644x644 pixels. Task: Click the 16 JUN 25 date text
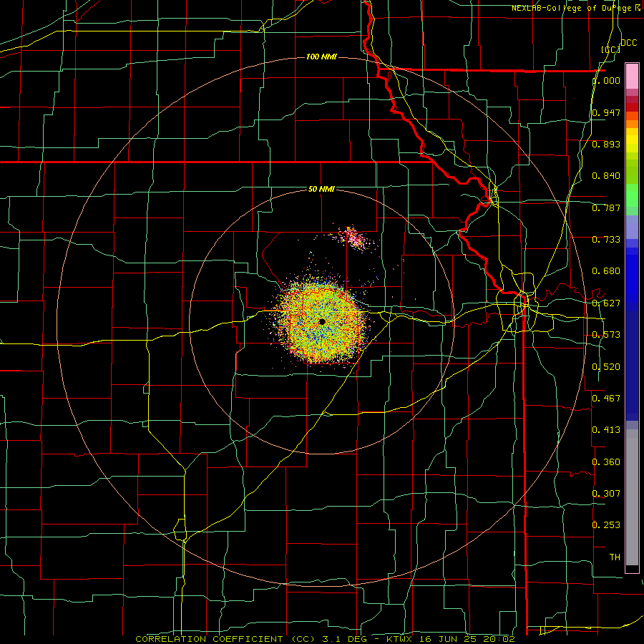(449, 639)
